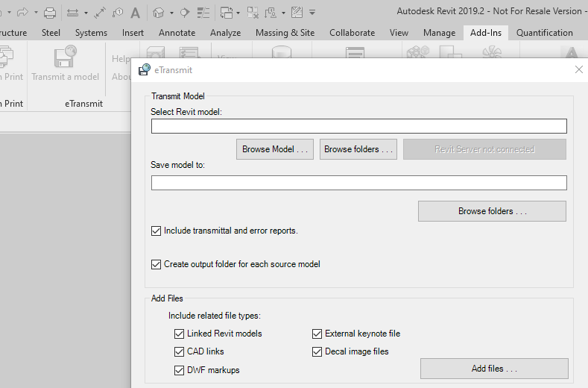Viewport: 588px width, 388px height.
Task: Click the eTransmit ribbon panel label
Action: [x=83, y=104]
